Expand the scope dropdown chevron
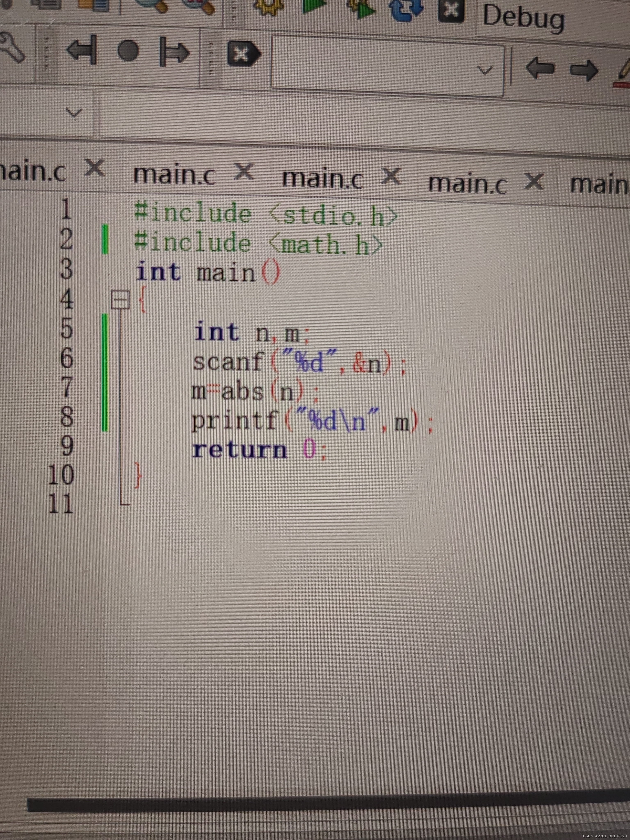 74,113
